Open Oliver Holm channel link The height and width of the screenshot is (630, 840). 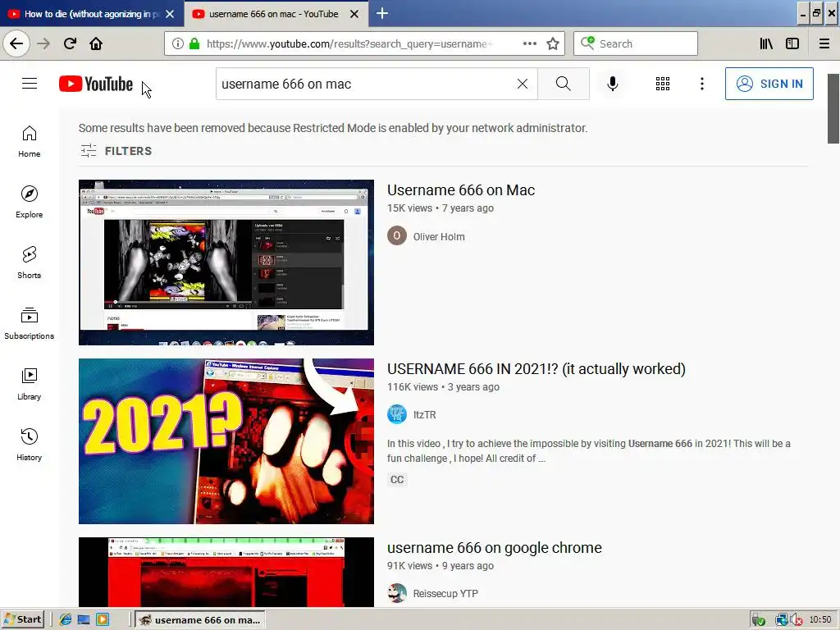pos(439,237)
